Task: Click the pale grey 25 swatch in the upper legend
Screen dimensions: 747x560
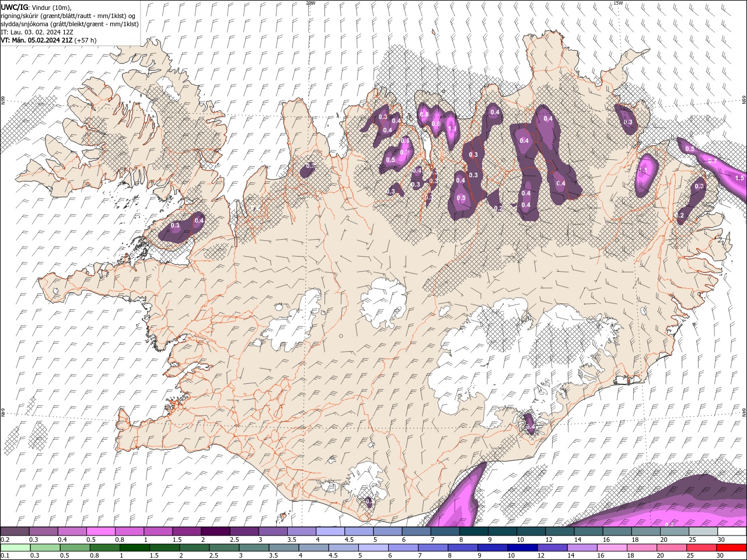Action: coord(704,531)
